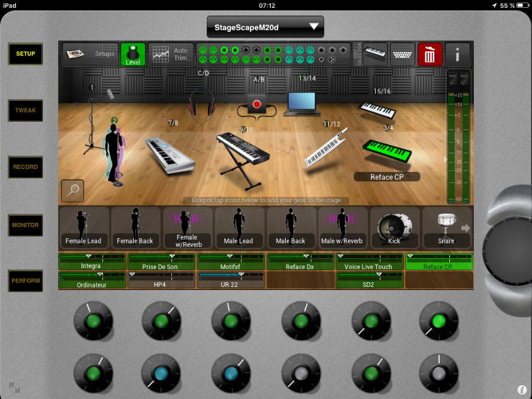
Task: Toggle the green Level knob button
Action: 132,55
